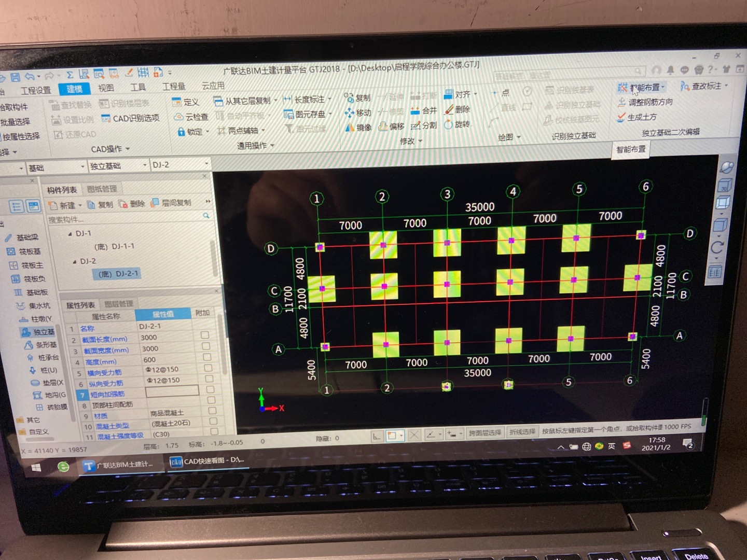Tick the 附加 checkbox for 混凝土类型 row
This screenshot has height=560, width=747.
(213, 421)
